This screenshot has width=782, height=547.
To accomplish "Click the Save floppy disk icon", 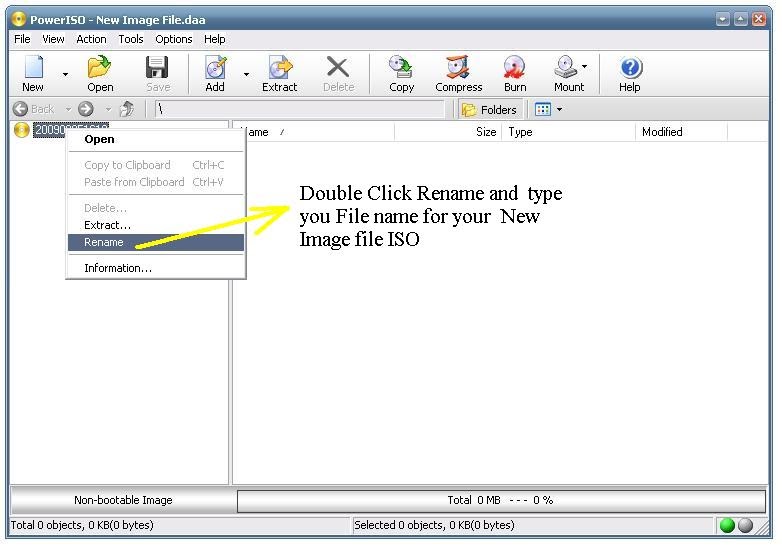I will [157, 67].
